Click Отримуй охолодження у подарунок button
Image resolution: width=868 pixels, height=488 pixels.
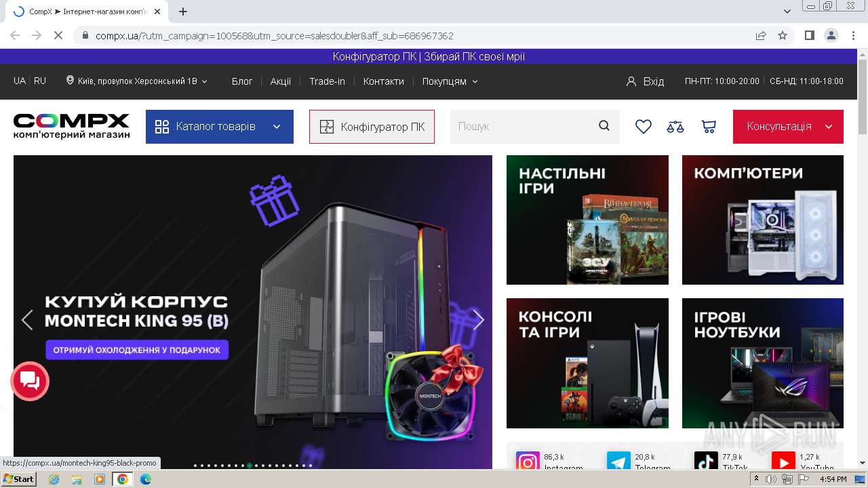(x=138, y=350)
